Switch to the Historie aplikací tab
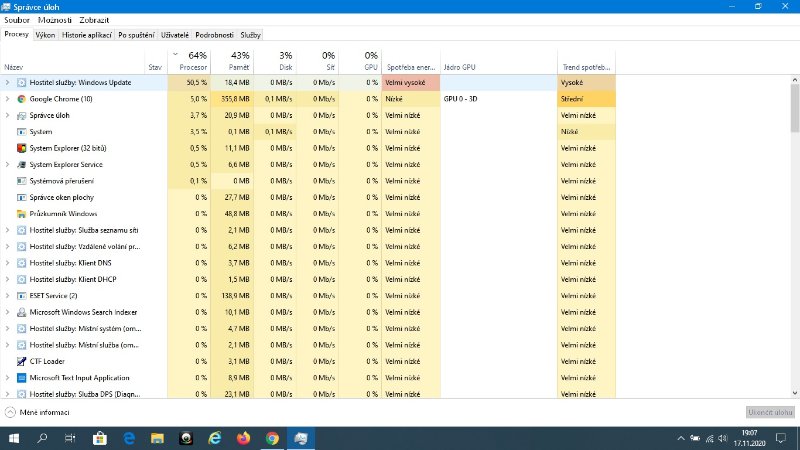 87,35
